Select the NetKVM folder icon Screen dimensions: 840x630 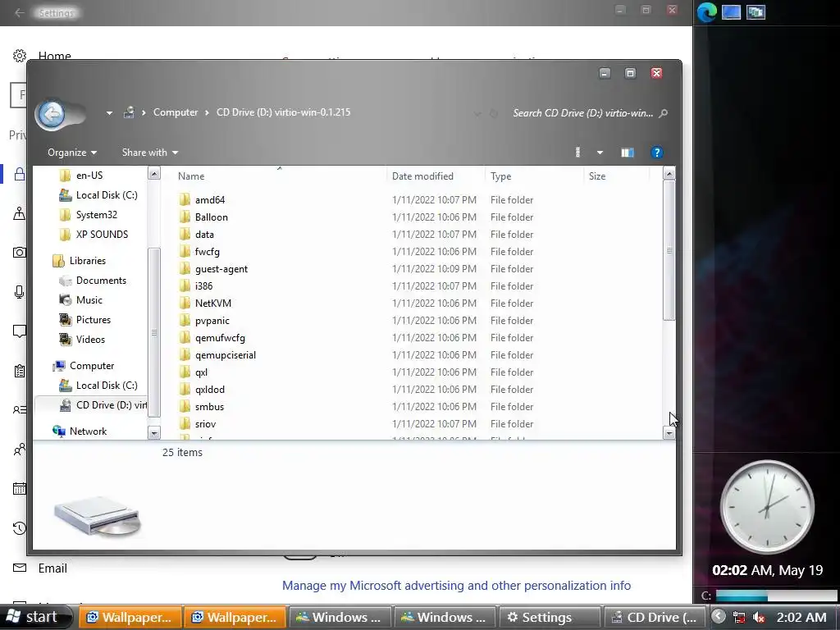(185, 304)
